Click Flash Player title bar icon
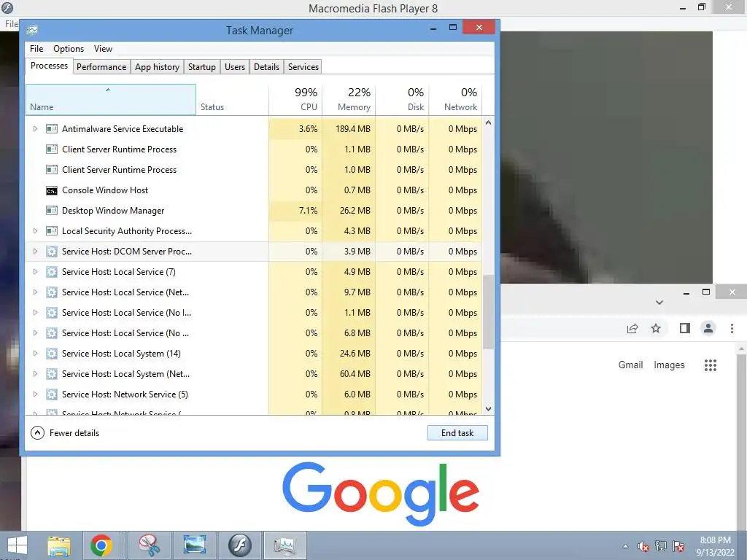Screen dimensions: 747x560 click(7, 7)
